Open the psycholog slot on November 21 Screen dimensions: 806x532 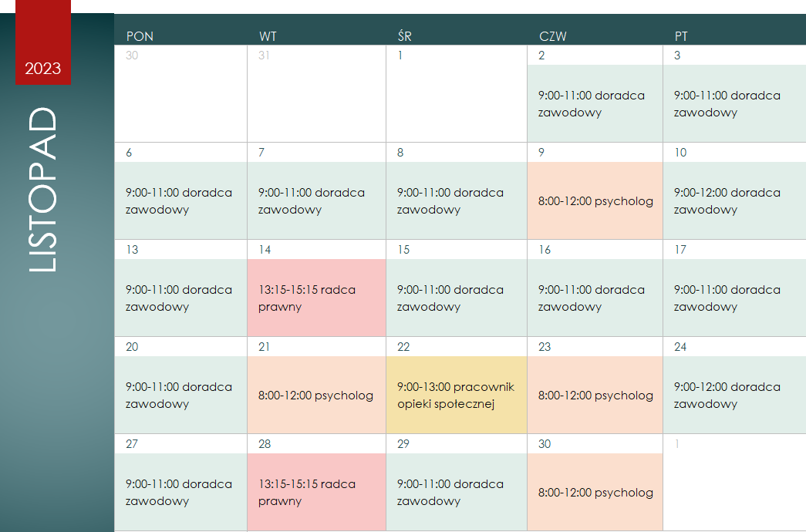[x=317, y=395]
